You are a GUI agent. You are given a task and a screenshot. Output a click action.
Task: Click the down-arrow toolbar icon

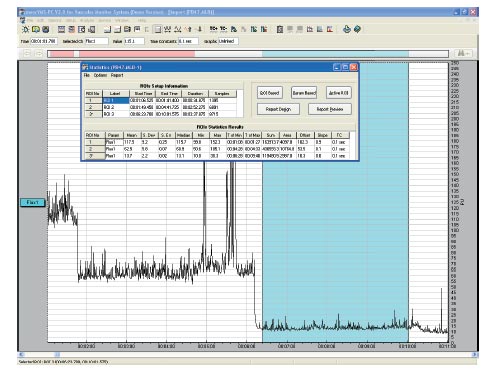pos(200,29)
